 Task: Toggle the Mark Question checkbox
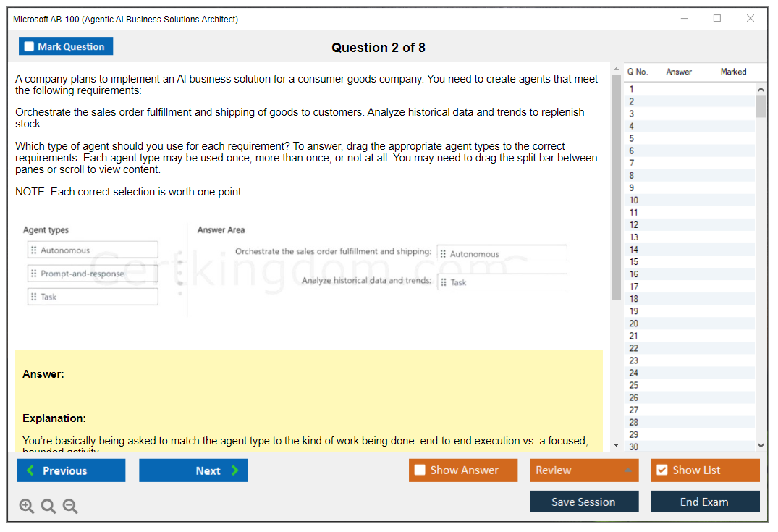tap(29, 46)
